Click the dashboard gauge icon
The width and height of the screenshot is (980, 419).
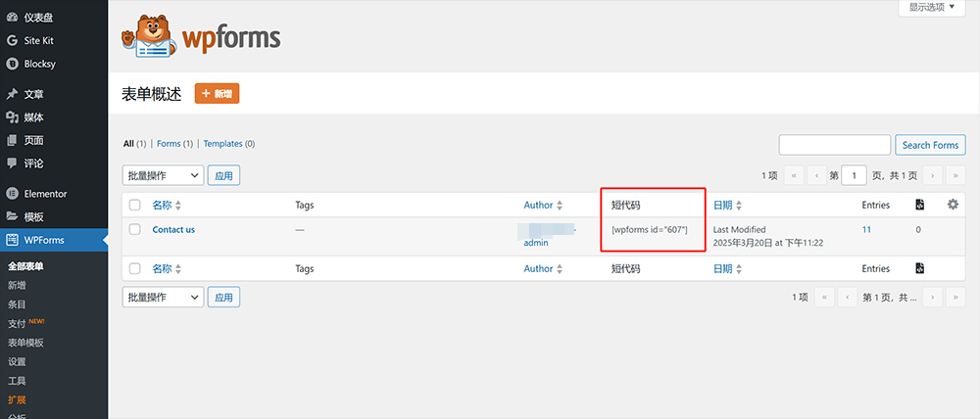click(11, 18)
